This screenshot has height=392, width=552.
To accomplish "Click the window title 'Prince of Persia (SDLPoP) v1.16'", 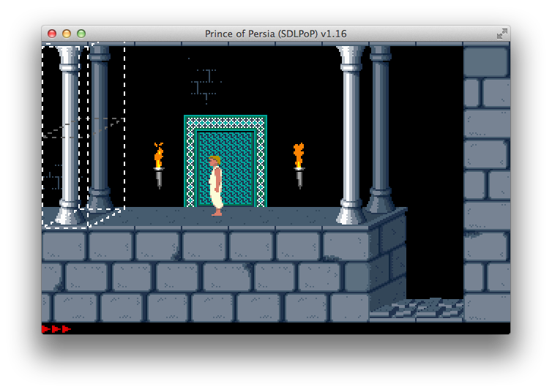I will (x=276, y=34).
